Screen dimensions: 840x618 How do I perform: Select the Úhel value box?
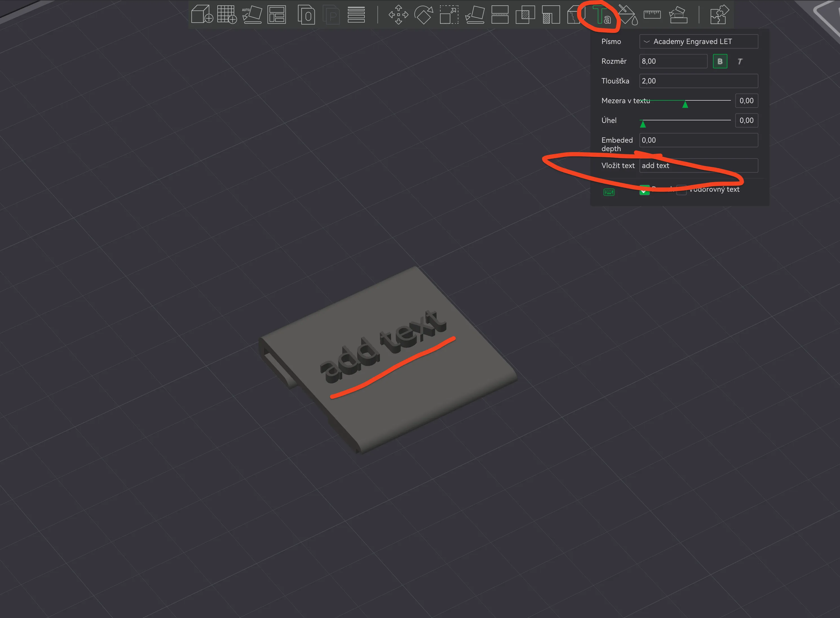click(746, 120)
